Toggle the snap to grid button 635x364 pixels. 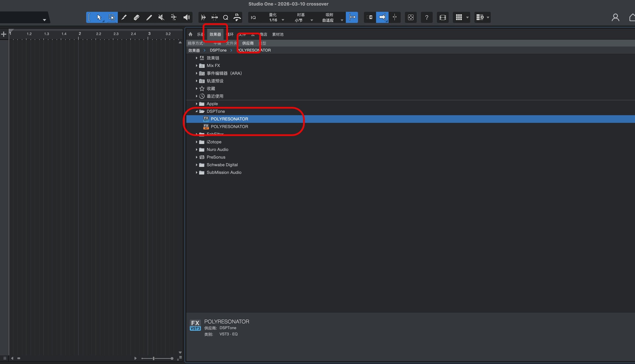coord(352,18)
